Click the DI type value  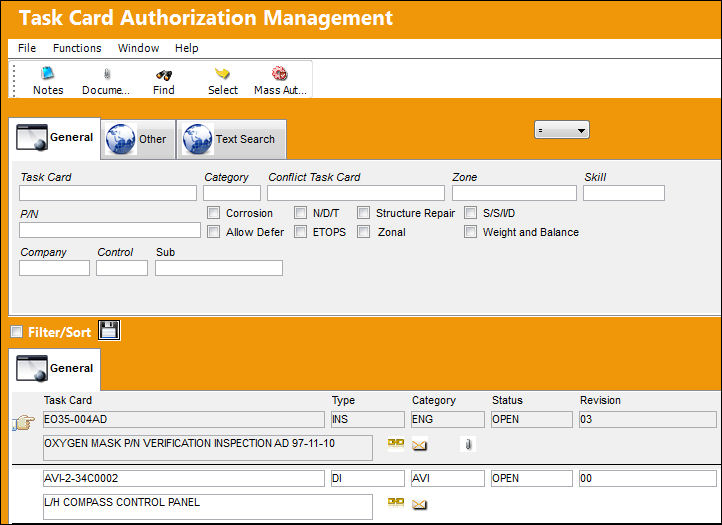(367, 478)
